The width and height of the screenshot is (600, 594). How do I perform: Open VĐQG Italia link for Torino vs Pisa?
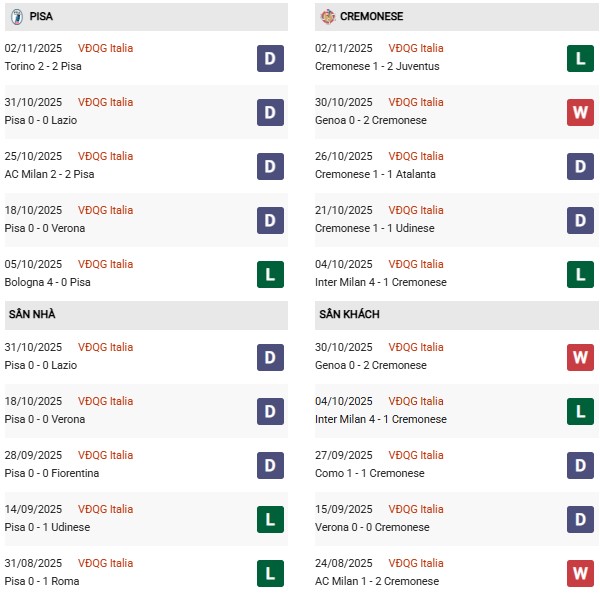[x=105, y=49]
